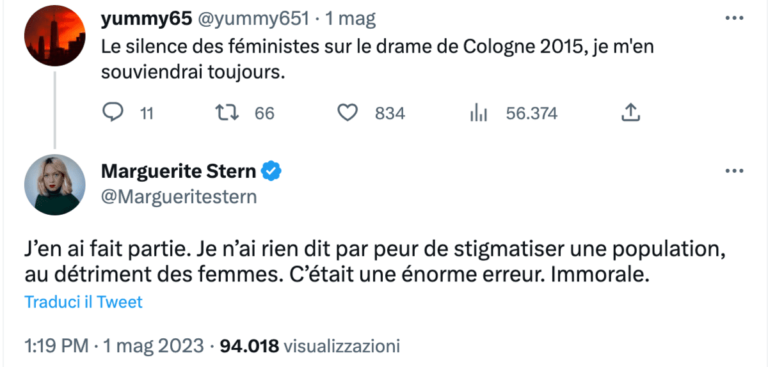The image size is (768, 367).
Task: Open tweet analytics bar chart icon
Action: (x=479, y=113)
